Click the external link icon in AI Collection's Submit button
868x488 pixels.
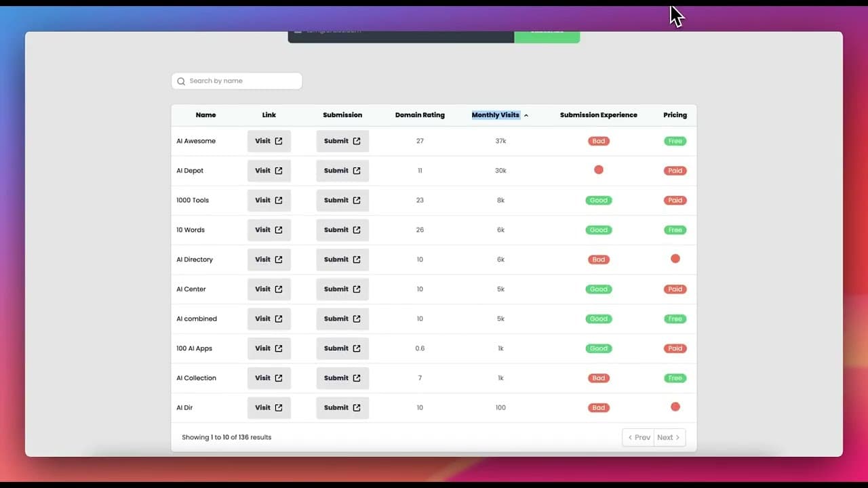pyautogui.click(x=357, y=378)
